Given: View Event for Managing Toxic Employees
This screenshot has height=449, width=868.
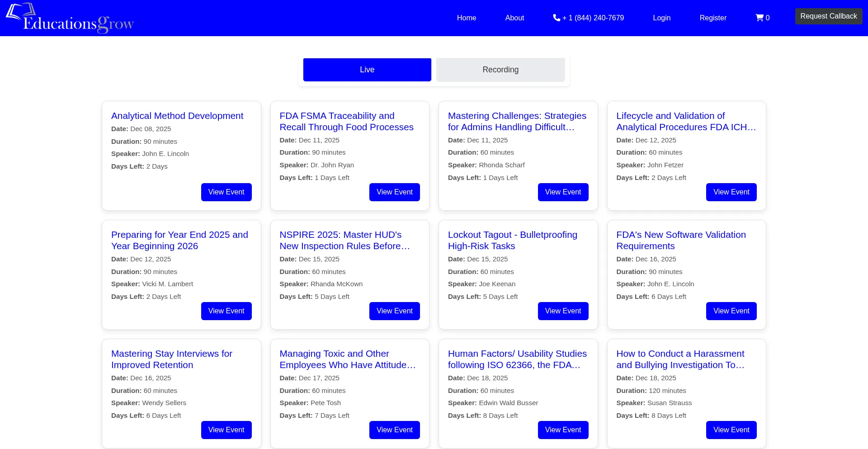Looking at the screenshot, I should (x=394, y=430).
